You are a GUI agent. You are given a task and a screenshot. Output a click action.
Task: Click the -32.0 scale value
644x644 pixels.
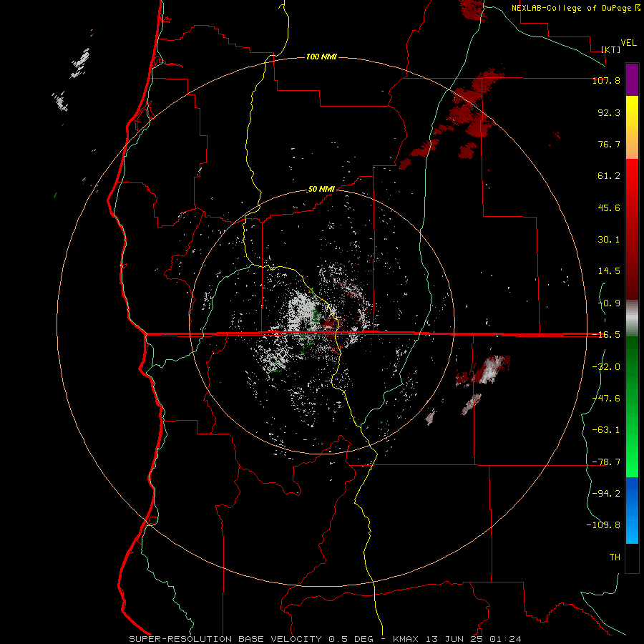coord(606,367)
